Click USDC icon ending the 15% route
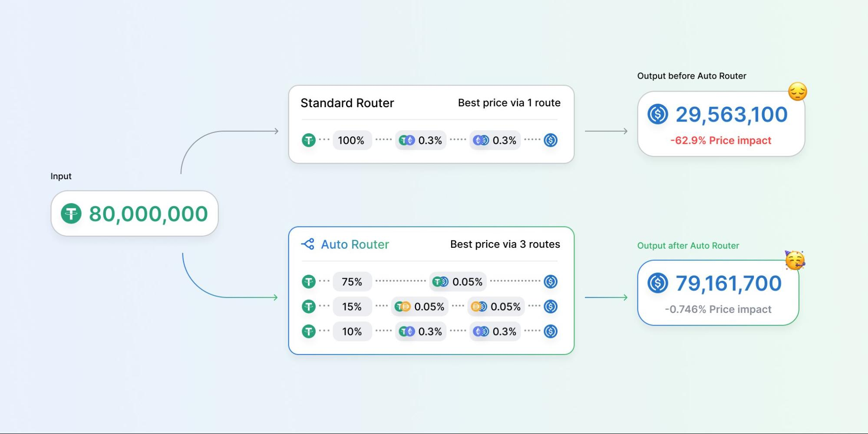Viewport: 868px width, 434px height. tap(551, 306)
